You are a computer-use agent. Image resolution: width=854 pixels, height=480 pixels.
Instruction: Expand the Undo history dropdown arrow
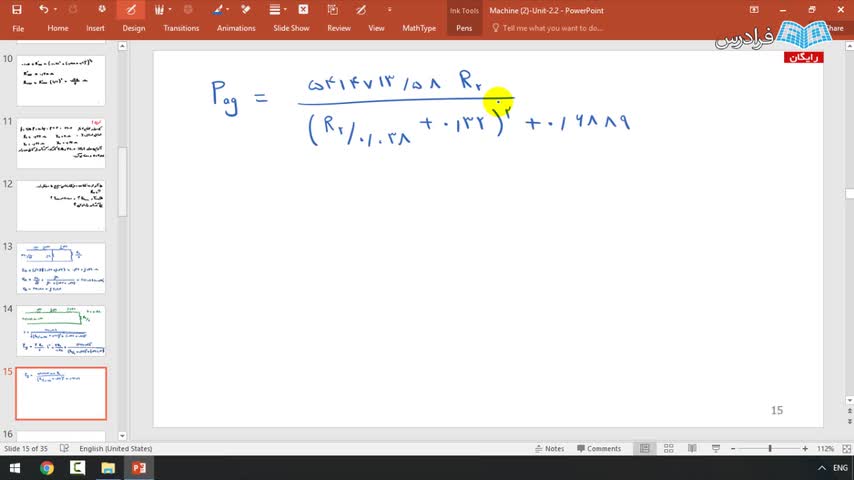55,9
